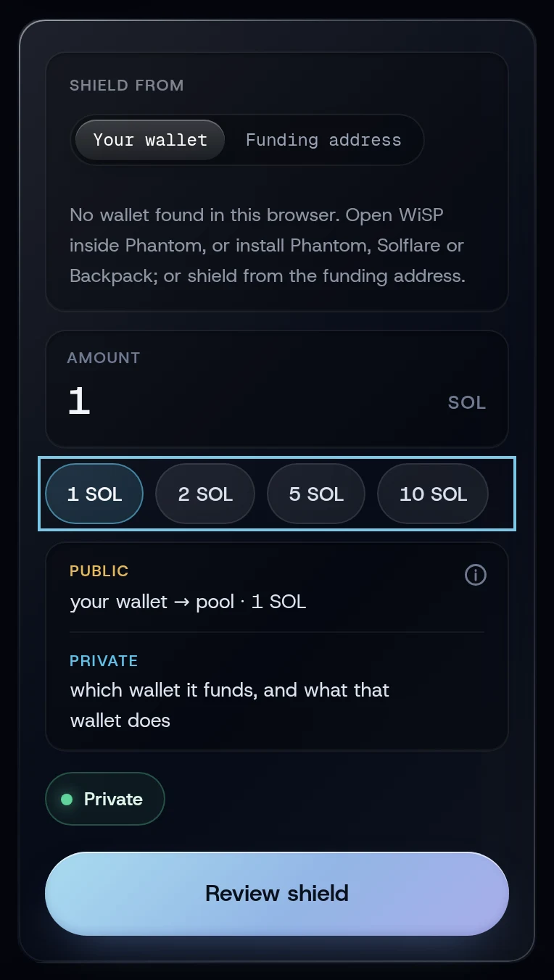
Task: Click the Review shield button
Action: [277, 893]
